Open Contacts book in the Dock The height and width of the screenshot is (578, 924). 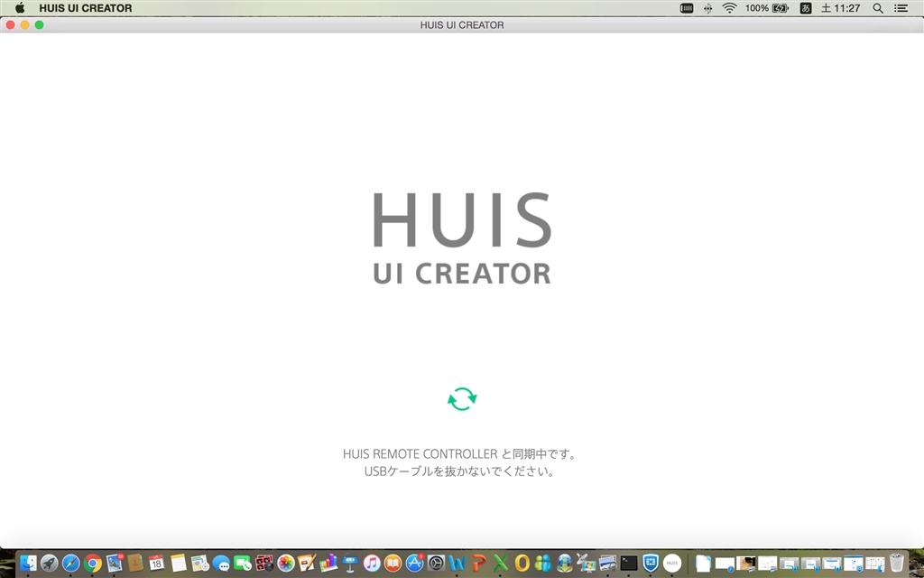point(135,564)
